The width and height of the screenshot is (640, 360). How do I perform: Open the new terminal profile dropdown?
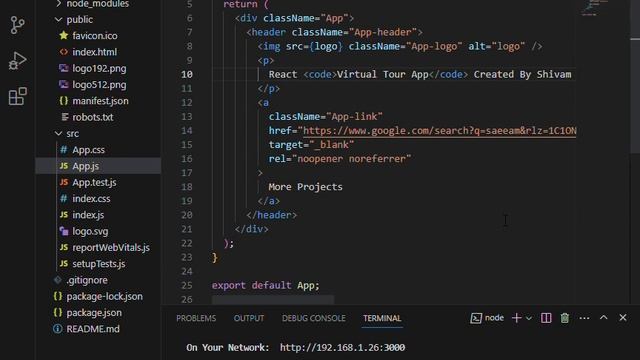pyautogui.click(x=529, y=318)
